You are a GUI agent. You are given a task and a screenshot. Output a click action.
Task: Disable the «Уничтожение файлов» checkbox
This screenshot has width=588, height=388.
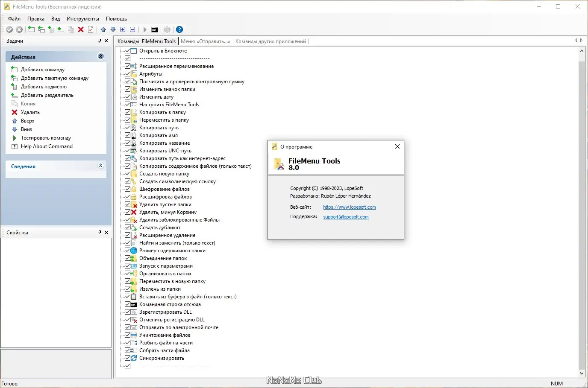[x=127, y=335]
